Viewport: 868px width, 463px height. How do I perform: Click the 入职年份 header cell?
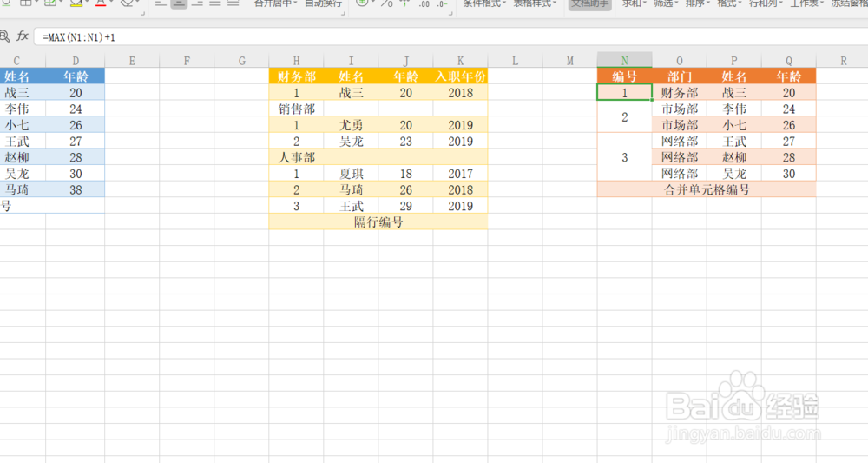[x=461, y=76]
